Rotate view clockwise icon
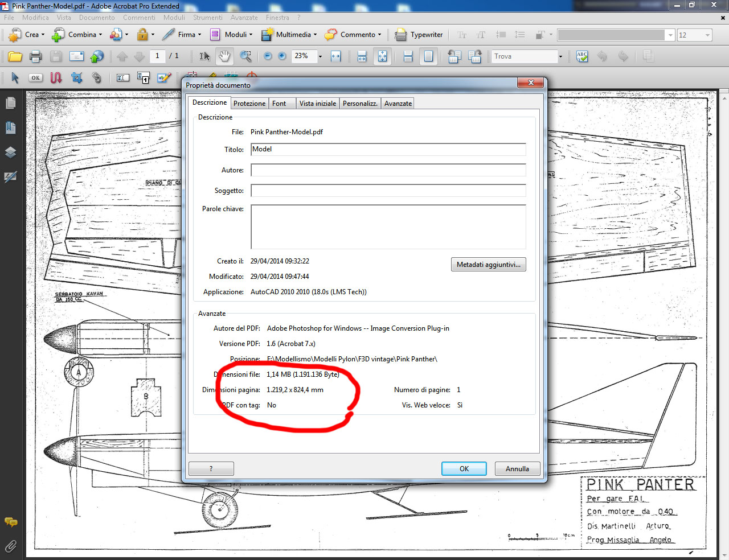729x560 pixels. pos(474,56)
